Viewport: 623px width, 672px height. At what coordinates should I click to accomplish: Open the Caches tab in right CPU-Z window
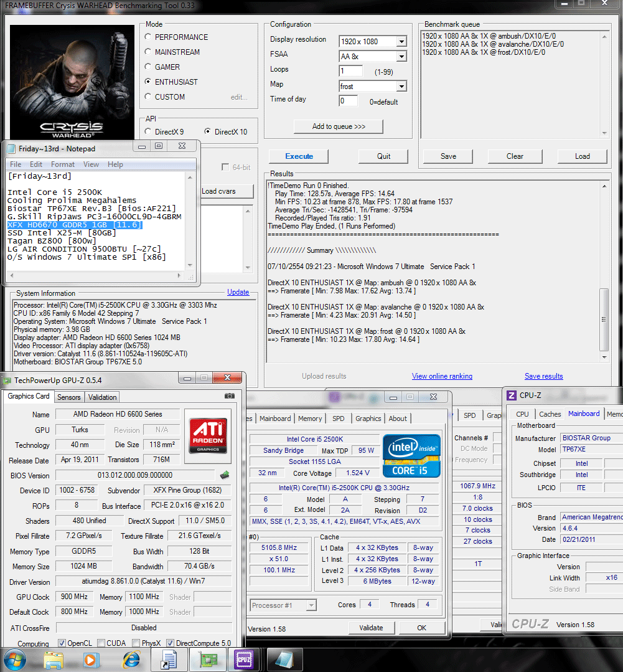(x=550, y=414)
